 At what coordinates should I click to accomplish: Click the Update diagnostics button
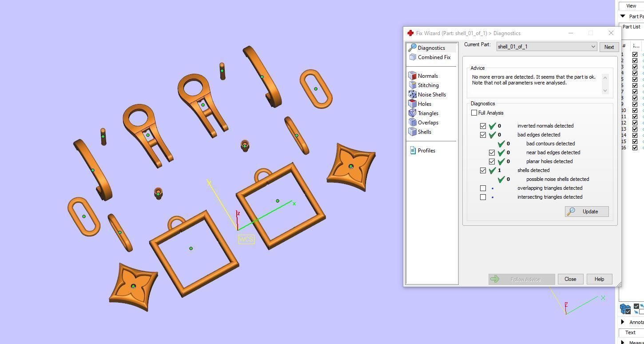[587, 212]
